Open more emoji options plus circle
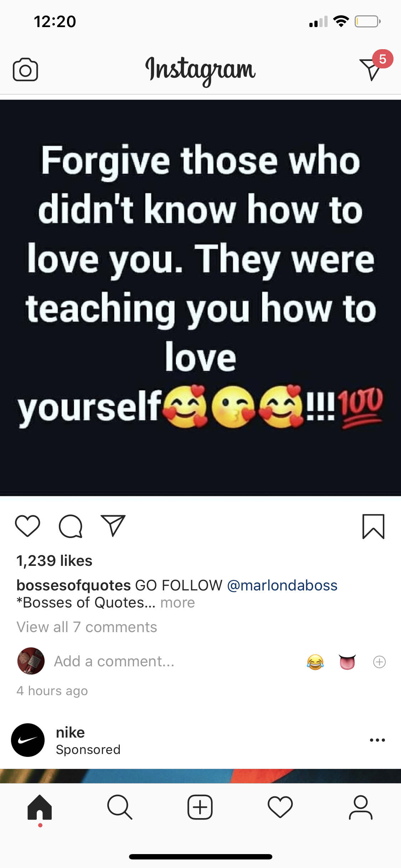The image size is (401, 868). coord(379,662)
